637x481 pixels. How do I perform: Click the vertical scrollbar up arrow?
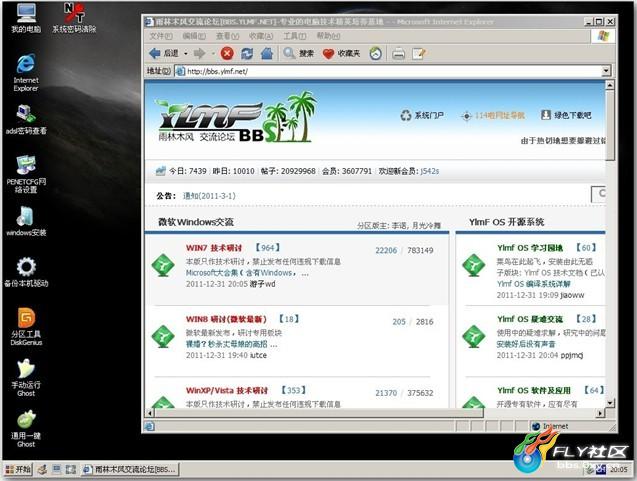point(609,84)
